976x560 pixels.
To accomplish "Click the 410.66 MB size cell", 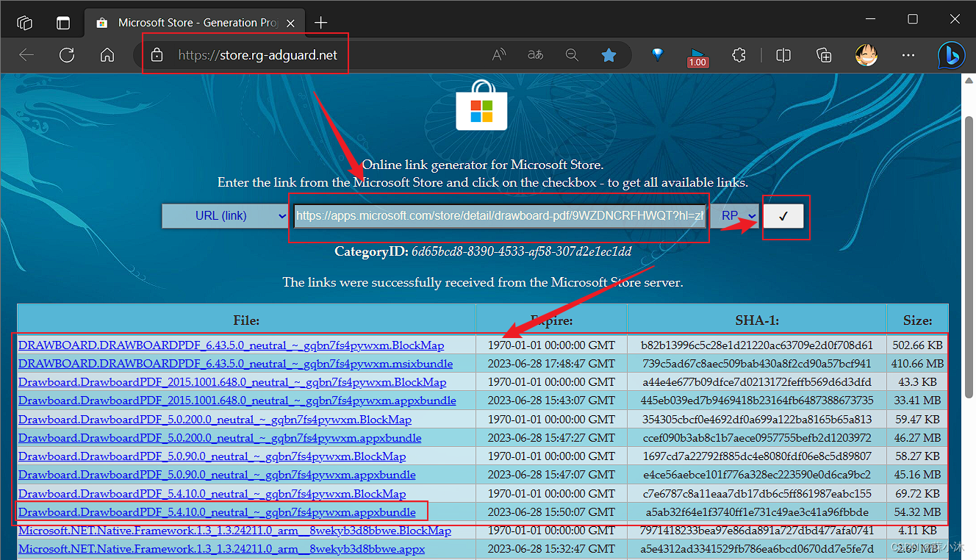I will pos(916,364).
